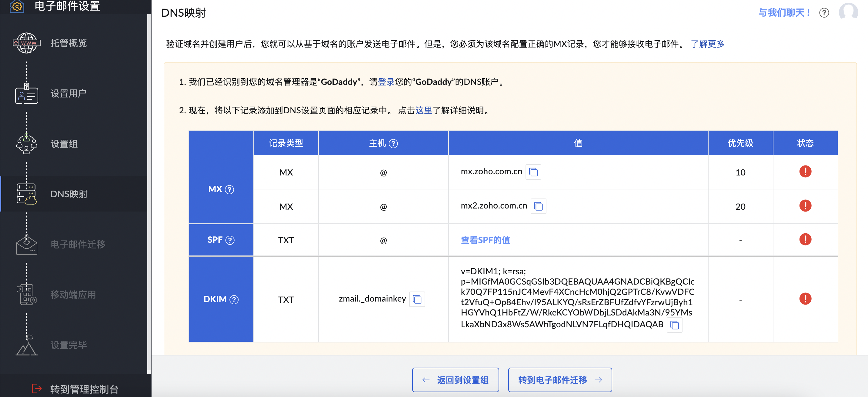Copy the mx.zoho.com.cn value
The height and width of the screenshot is (397, 868).
(533, 172)
